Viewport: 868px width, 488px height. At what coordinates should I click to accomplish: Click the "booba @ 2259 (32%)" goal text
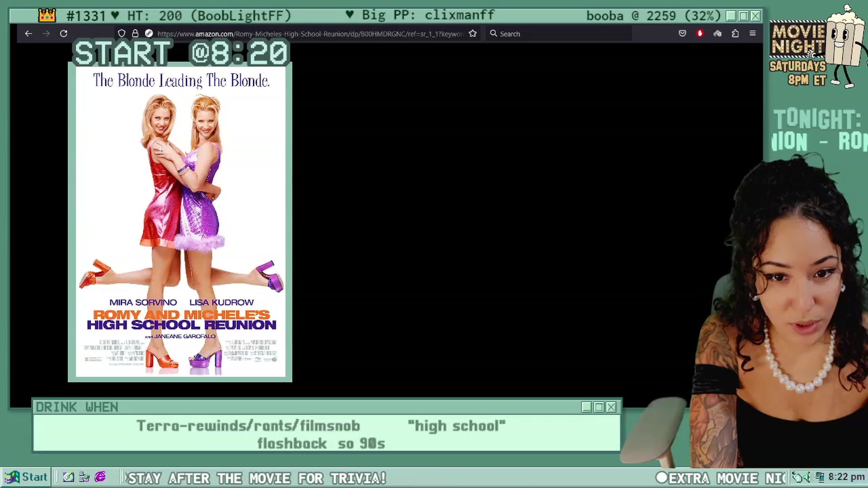[x=653, y=16]
